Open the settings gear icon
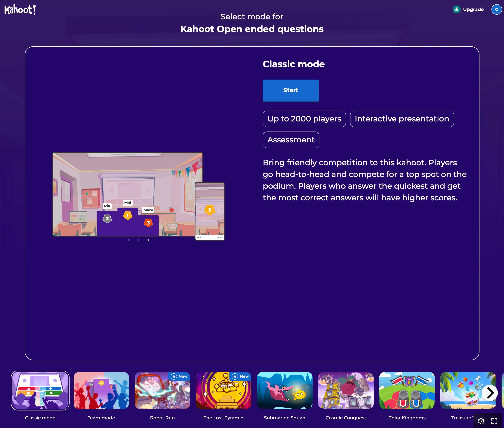This screenshot has width=504, height=428. 481,421
